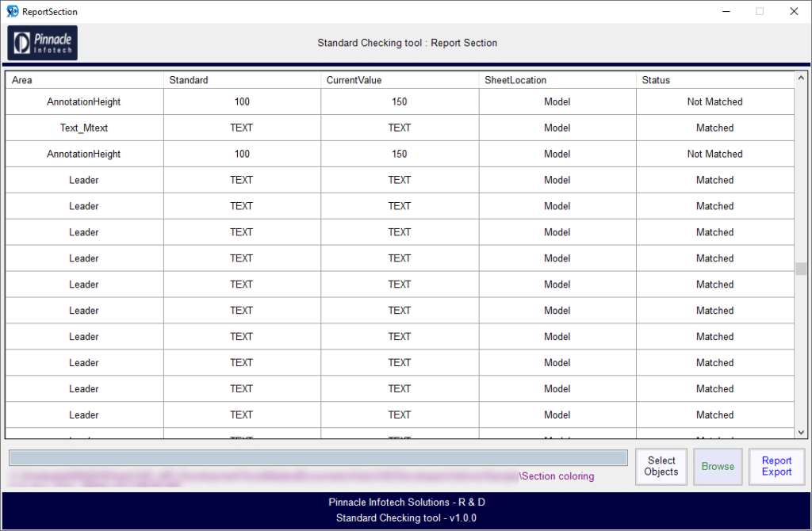Screen dimensions: 812x531
Task: Click the scrollbar down arrow
Action: coord(802,433)
